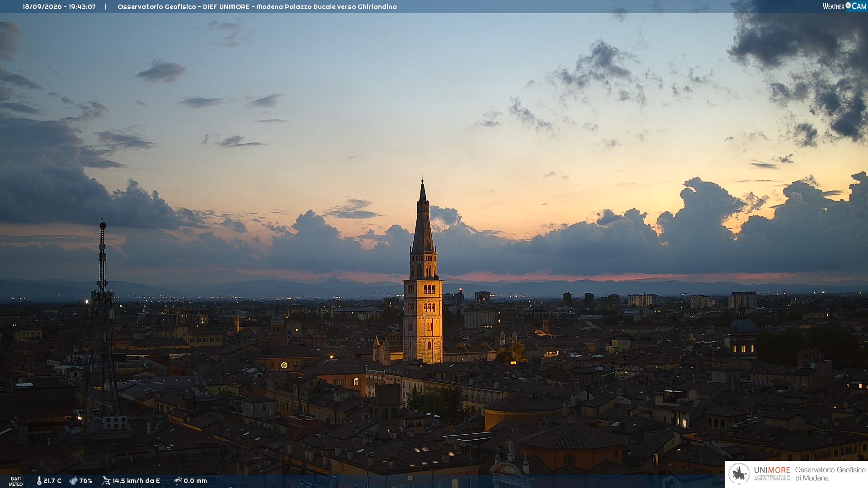Click the vertical separator after timestamp
This screenshot has width=868, height=488.
click(x=106, y=7)
